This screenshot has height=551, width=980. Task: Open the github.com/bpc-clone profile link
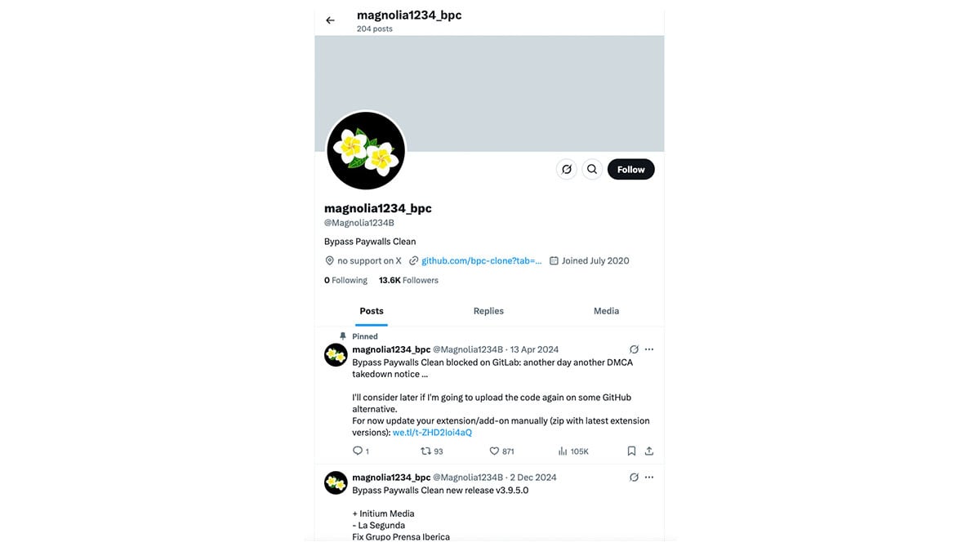point(482,260)
